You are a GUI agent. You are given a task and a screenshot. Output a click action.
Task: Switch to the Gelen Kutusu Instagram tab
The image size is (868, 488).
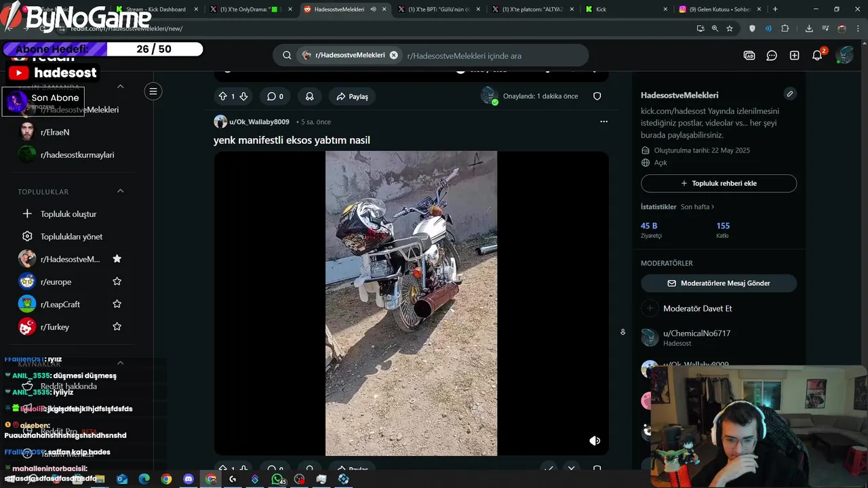(719, 9)
